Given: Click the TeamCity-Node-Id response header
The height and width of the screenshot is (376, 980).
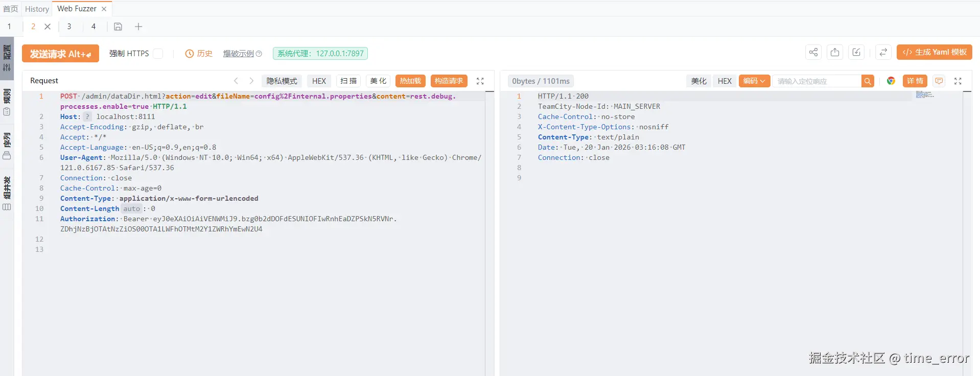Looking at the screenshot, I should [x=599, y=106].
